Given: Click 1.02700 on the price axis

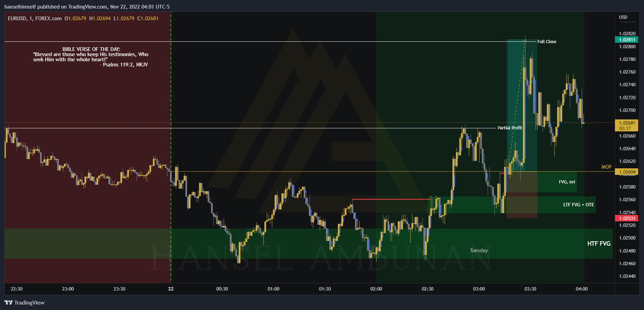Looking at the screenshot, I should click(x=626, y=110).
